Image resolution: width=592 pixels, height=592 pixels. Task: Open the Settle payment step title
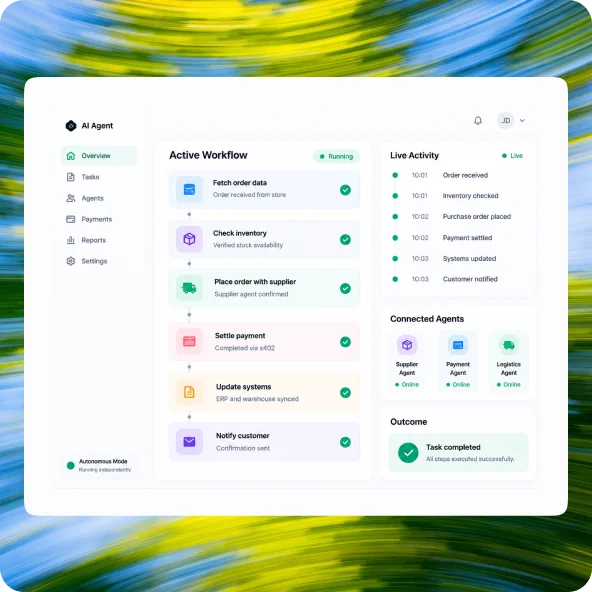[x=240, y=336]
